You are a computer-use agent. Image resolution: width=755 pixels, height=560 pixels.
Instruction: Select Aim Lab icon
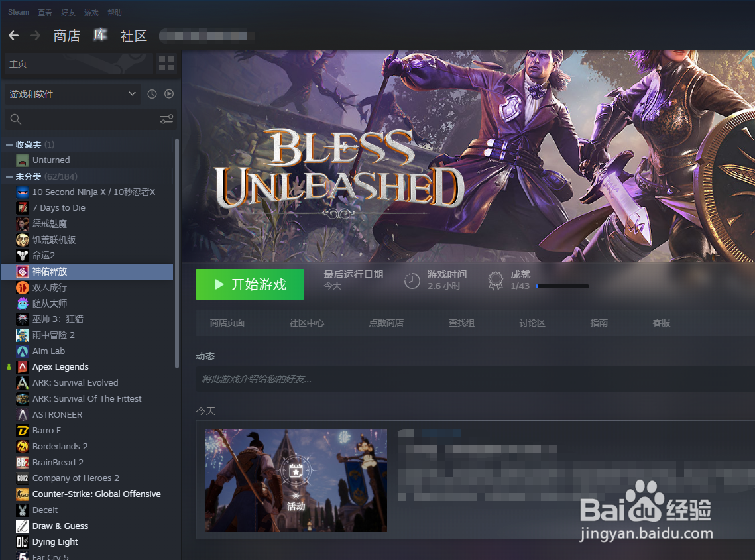22,351
